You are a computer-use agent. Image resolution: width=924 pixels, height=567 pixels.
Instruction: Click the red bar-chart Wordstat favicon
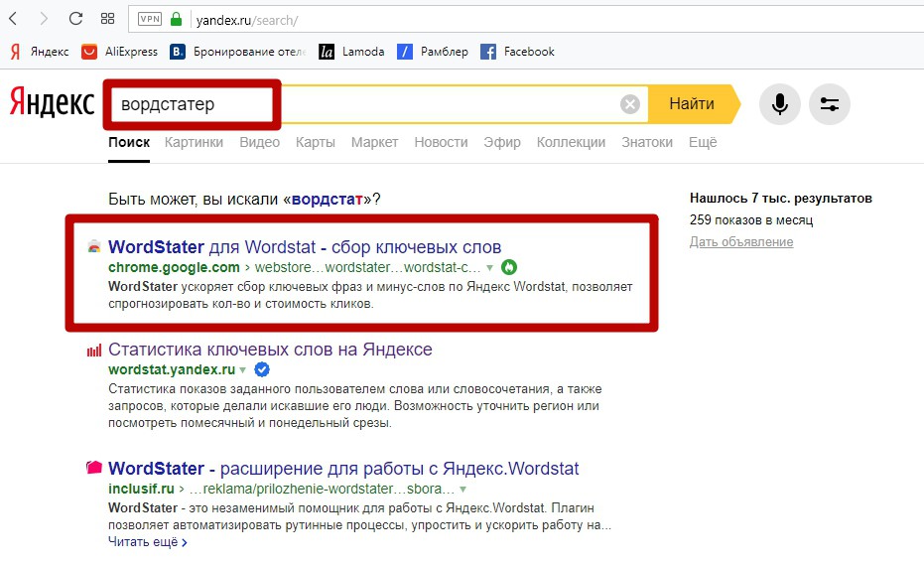coord(94,351)
